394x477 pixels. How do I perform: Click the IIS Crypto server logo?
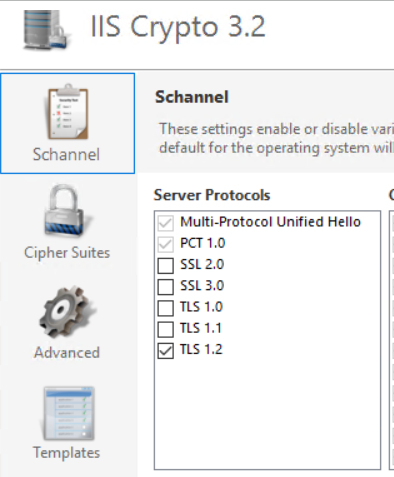(x=46, y=31)
